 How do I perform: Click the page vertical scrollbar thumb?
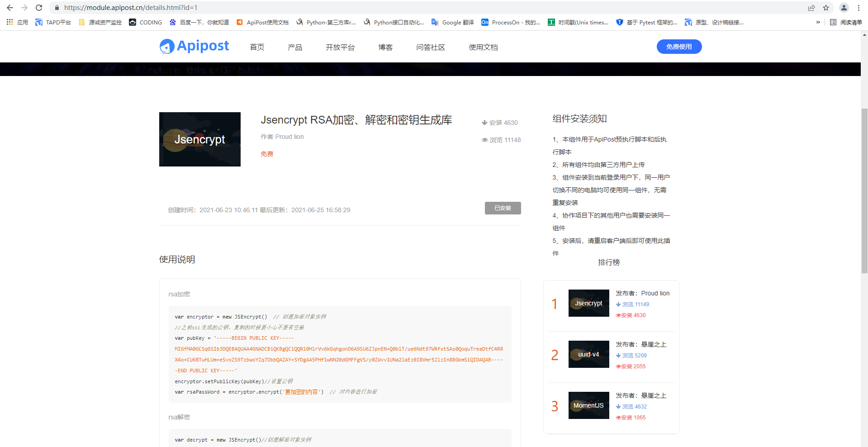point(864,190)
